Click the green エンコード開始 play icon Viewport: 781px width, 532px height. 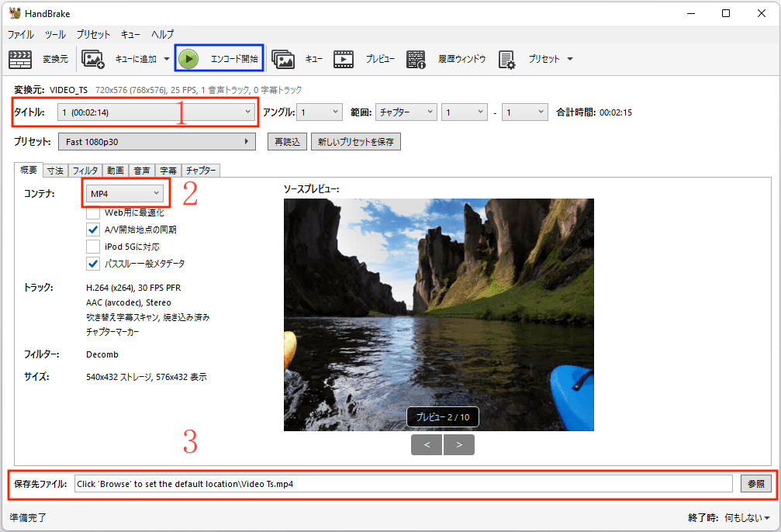(x=188, y=59)
